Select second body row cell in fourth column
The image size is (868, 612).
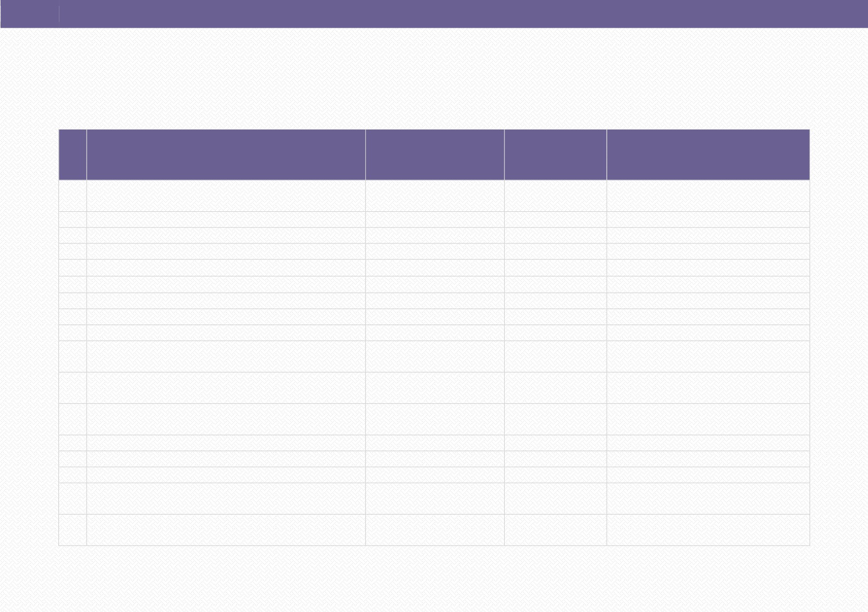point(555,220)
